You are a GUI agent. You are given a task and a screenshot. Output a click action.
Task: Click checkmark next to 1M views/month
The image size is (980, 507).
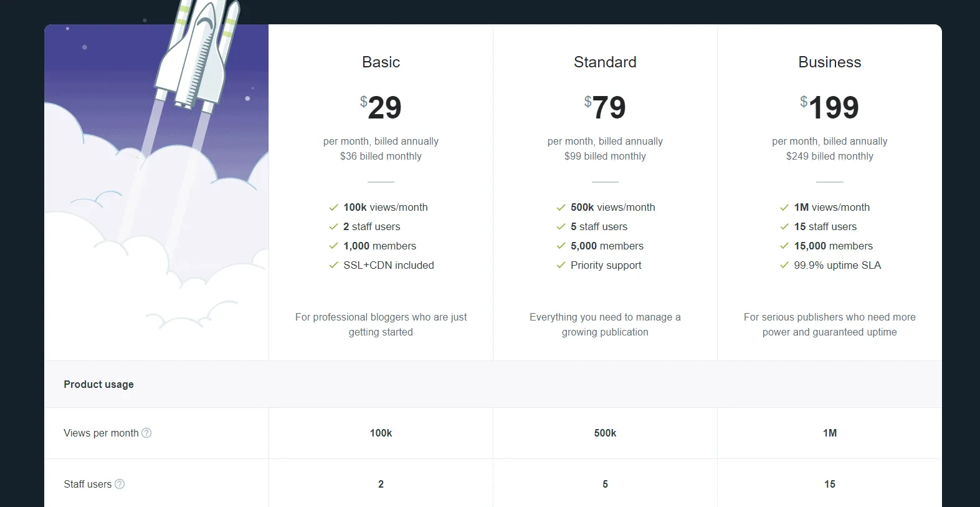point(784,208)
